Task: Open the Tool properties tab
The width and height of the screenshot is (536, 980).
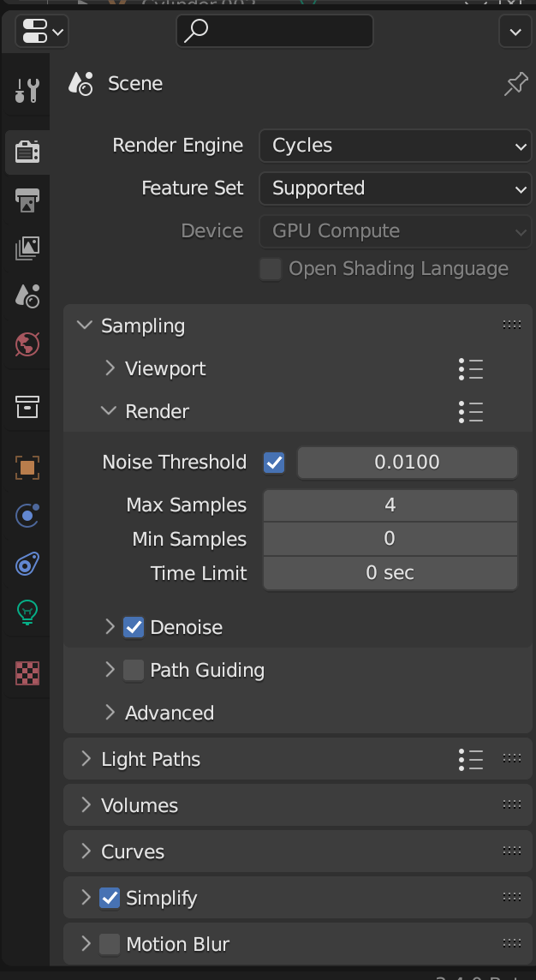Action: click(27, 91)
